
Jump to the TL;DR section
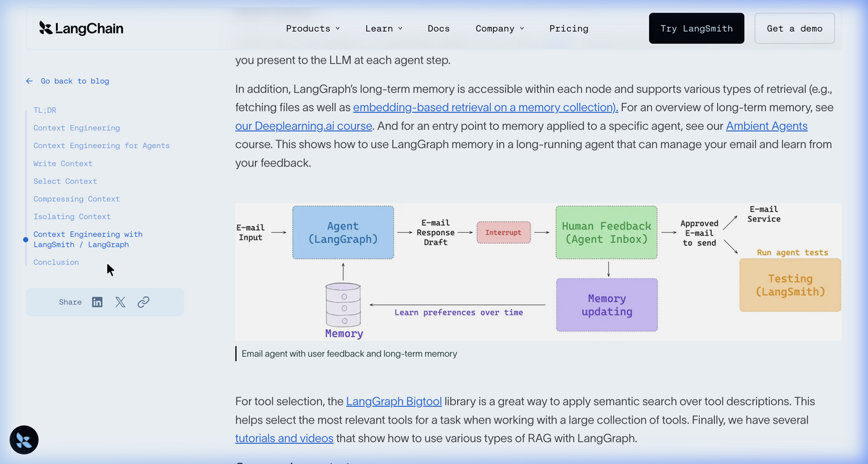coord(45,110)
